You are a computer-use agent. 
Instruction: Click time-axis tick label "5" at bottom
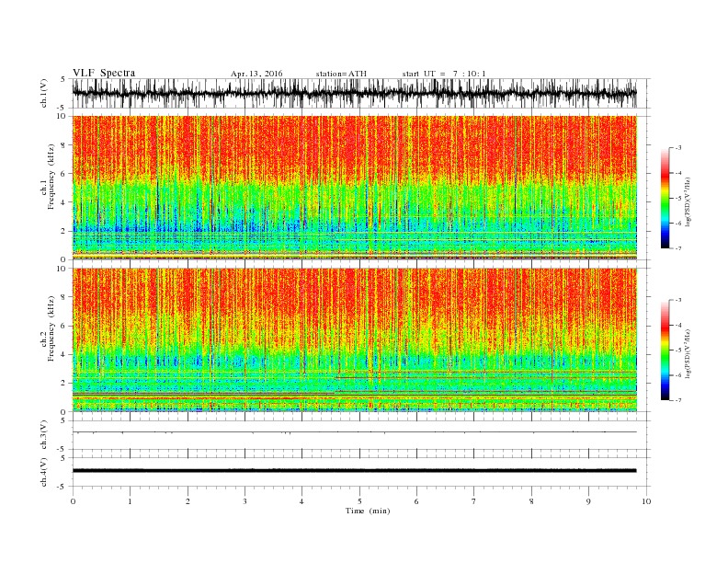[359, 501]
